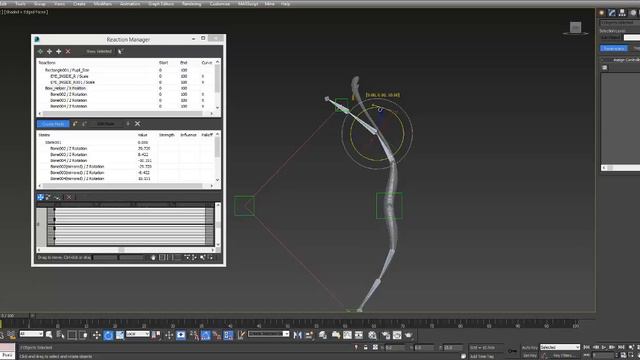This screenshot has width=640, height=360.
Task: Toggle Create Mode in Reaction Manager
Action: tap(53, 124)
